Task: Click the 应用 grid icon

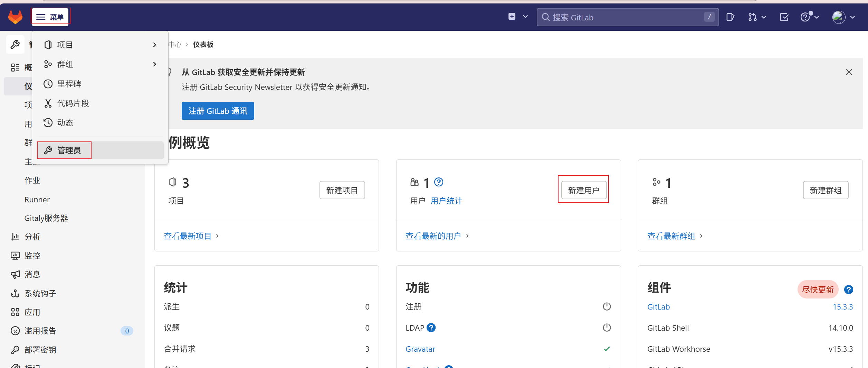Action: coord(15,312)
